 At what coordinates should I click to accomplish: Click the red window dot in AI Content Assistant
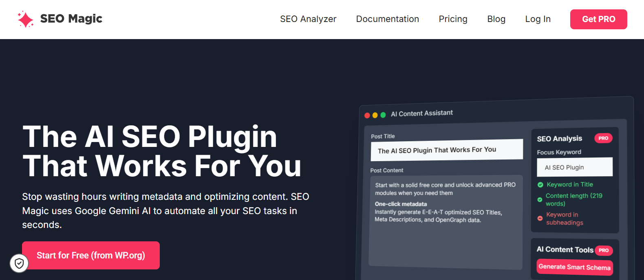click(x=367, y=116)
